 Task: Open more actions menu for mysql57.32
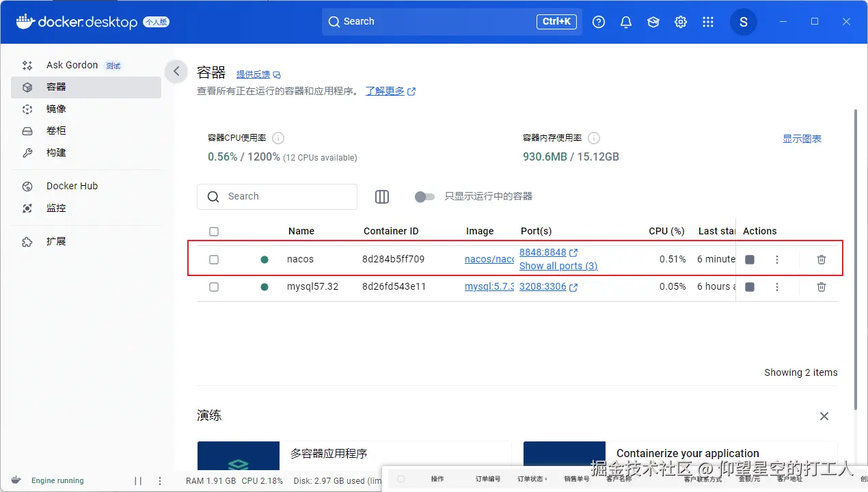(x=777, y=287)
